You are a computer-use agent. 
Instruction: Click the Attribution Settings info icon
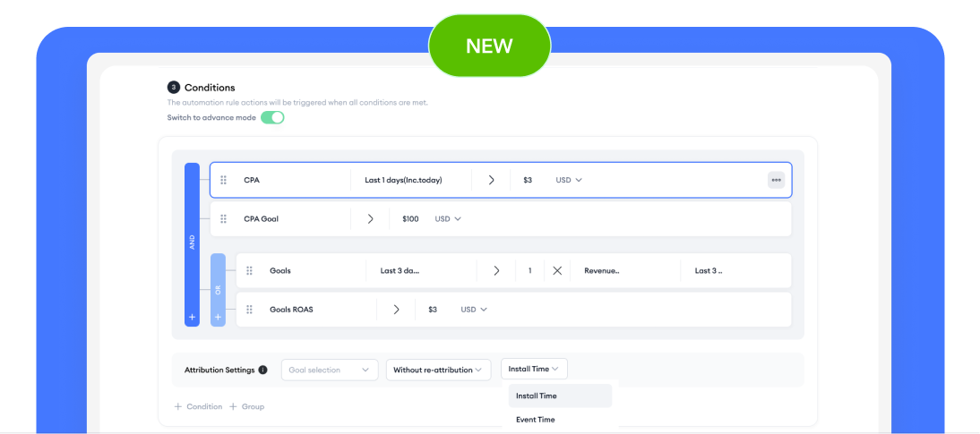262,370
